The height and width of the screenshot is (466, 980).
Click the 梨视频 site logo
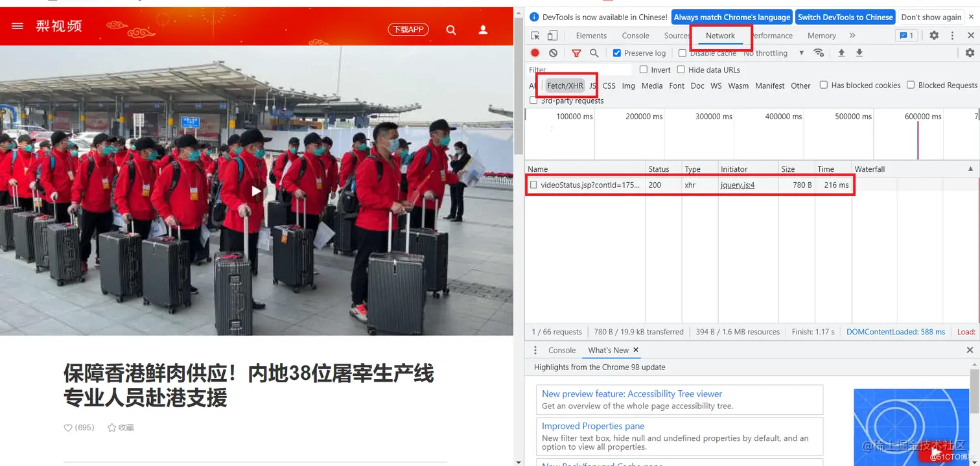coord(59,26)
